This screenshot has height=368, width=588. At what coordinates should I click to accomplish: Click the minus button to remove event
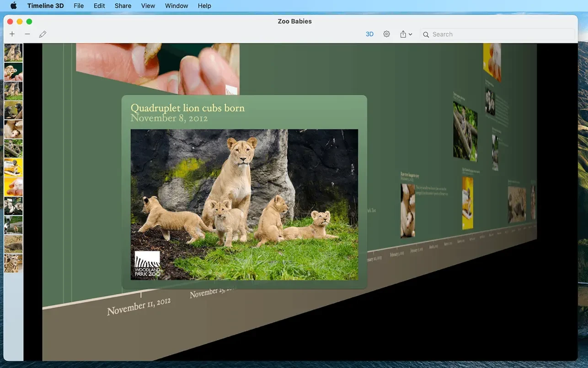(x=27, y=34)
